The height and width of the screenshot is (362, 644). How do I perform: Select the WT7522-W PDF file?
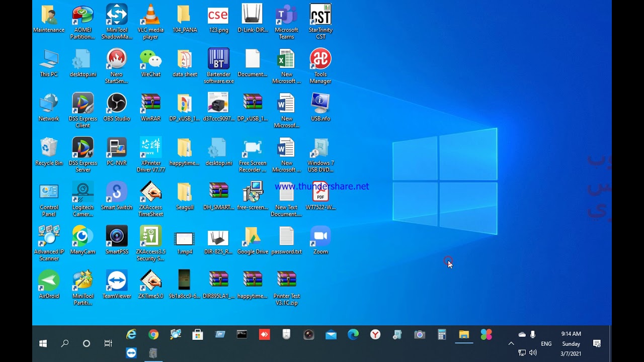tap(320, 196)
